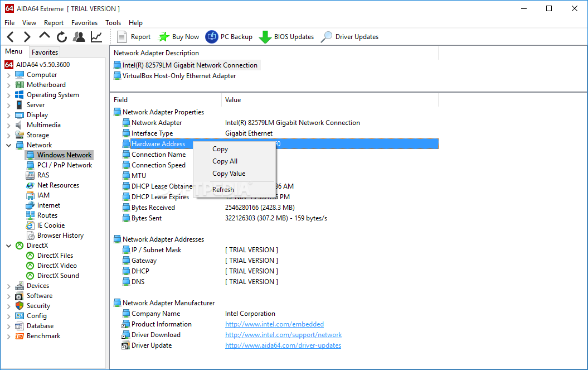This screenshot has height=370, width=588.
Task: Click the Refresh toolbar icon
Action: click(x=62, y=37)
